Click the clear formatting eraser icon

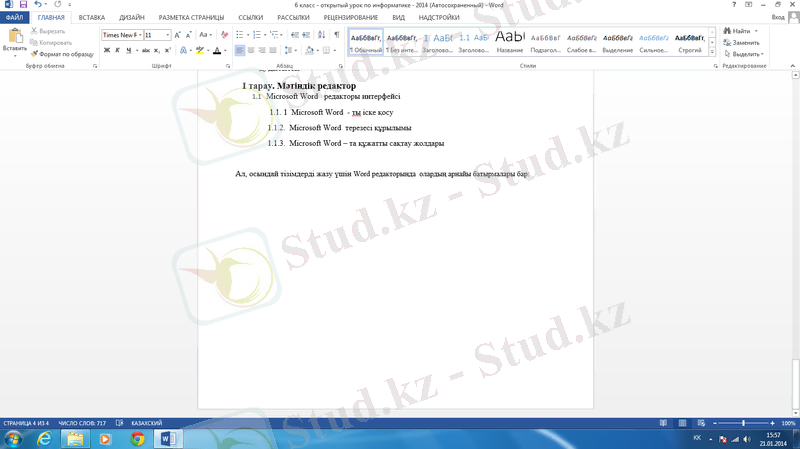225,35
